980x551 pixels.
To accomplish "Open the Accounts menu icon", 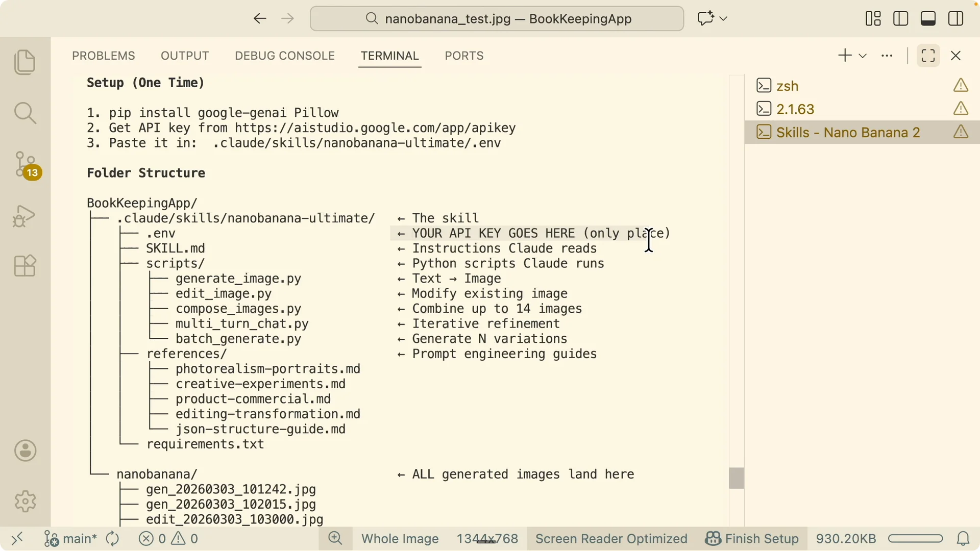I will [x=25, y=451].
